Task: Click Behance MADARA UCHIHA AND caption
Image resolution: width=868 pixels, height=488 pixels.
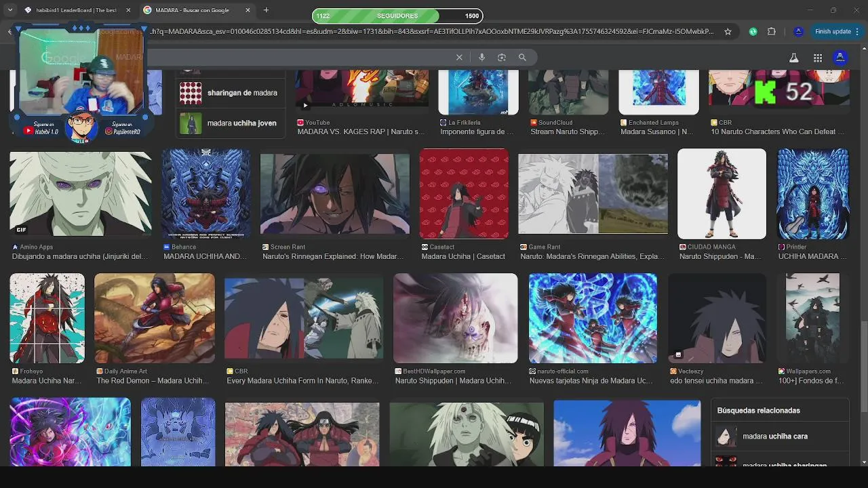Action: tap(205, 257)
